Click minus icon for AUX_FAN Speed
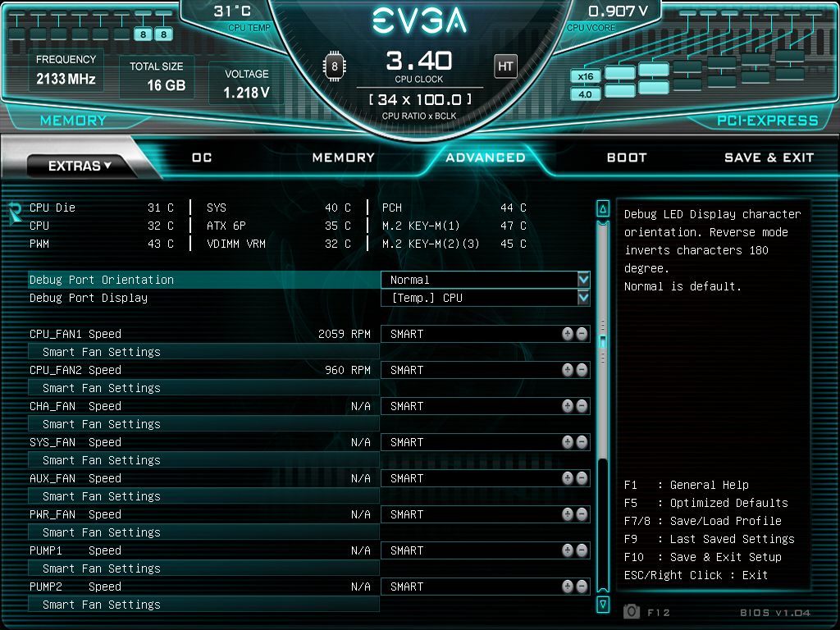Viewport: 840px width, 630px height. pos(582,478)
